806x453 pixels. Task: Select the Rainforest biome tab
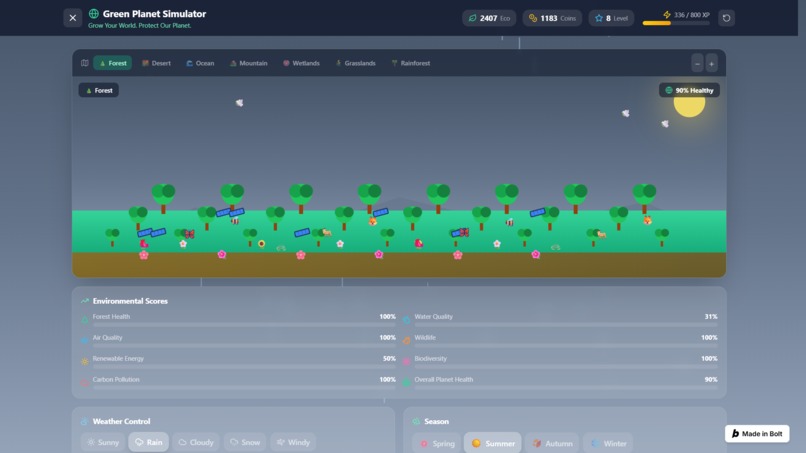pyautogui.click(x=411, y=63)
